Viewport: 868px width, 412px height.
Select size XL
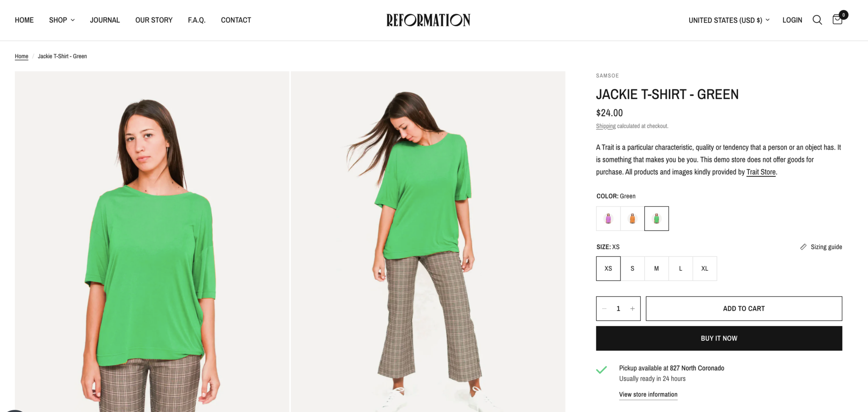[704, 268]
